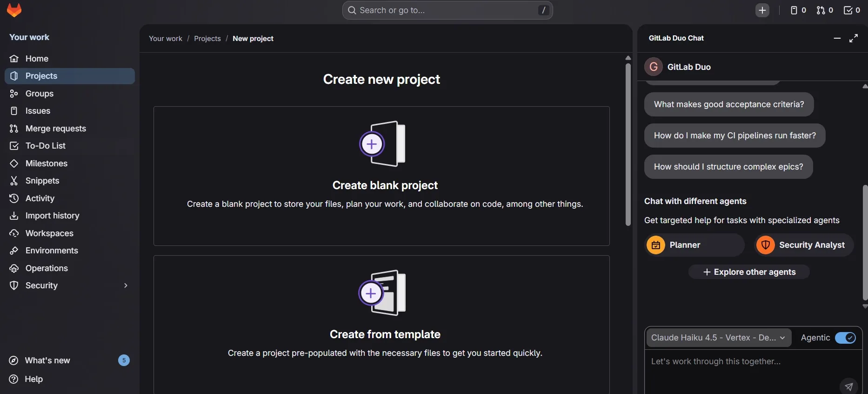This screenshot has width=868, height=394.
Task: Open Groups from the sidebar
Action: (x=70, y=94)
